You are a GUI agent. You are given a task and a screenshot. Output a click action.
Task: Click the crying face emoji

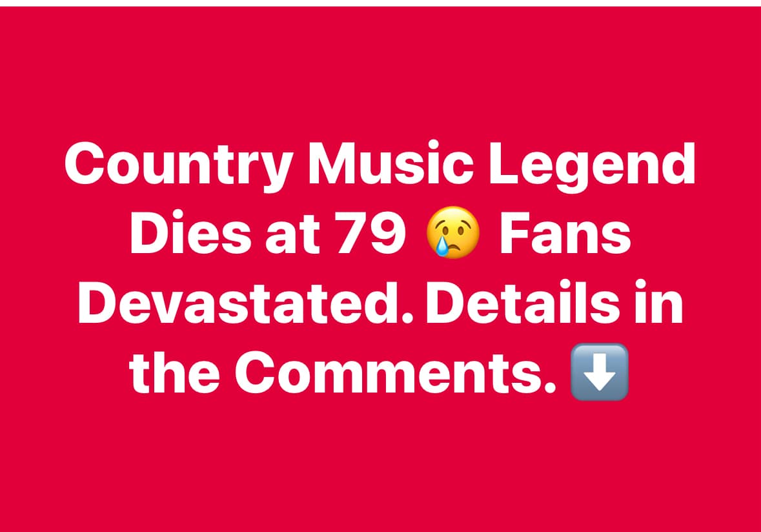click(453, 232)
